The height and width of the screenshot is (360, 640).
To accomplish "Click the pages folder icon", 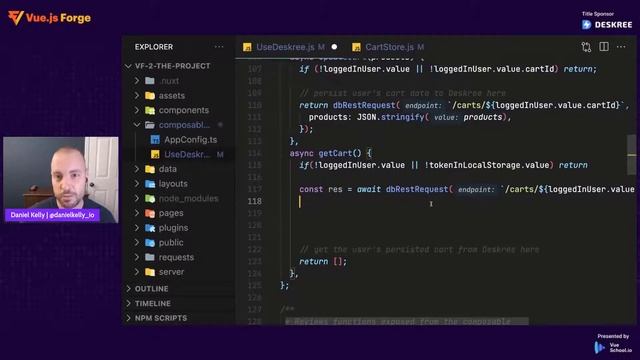I will coord(150,213).
